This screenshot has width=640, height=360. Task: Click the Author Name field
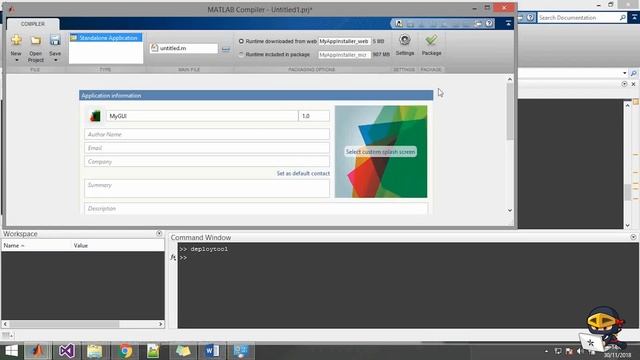point(207,134)
